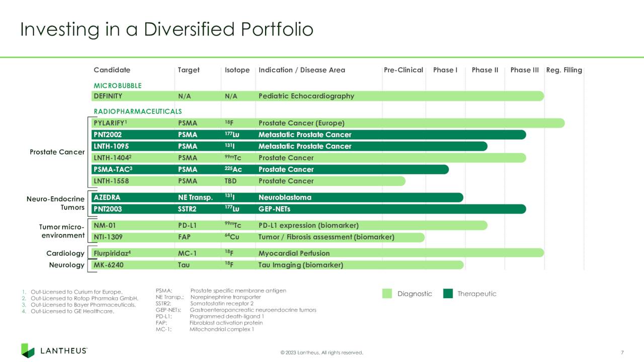Click the 64Cu isotope label

[x=231, y=237]
